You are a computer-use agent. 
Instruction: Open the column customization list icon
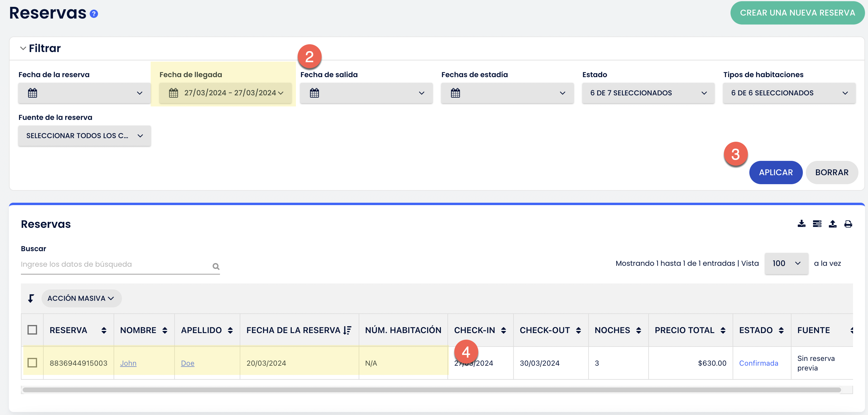tap(817, 224)
